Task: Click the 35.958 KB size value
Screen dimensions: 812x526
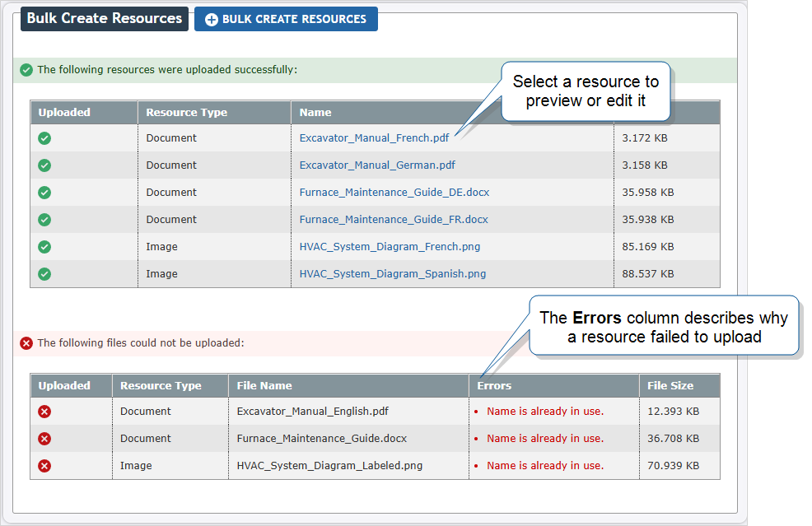Action: point(648,193)
